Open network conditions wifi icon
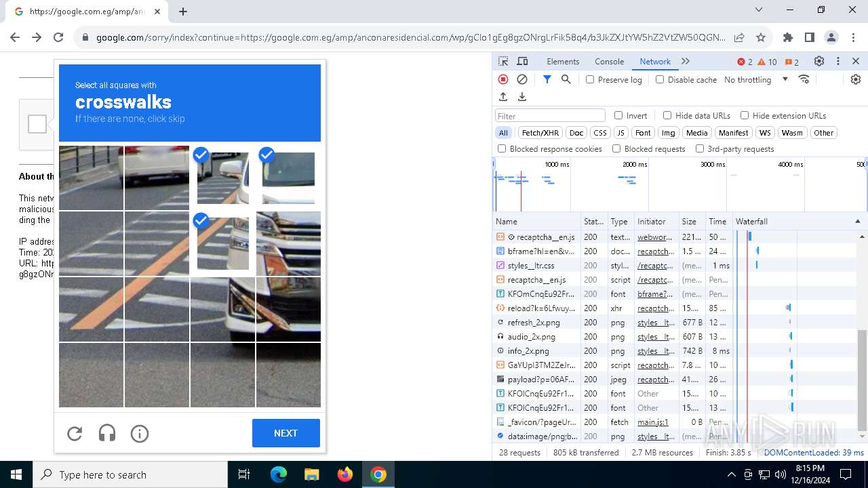 pyautogui.click(x=804, y=79)
